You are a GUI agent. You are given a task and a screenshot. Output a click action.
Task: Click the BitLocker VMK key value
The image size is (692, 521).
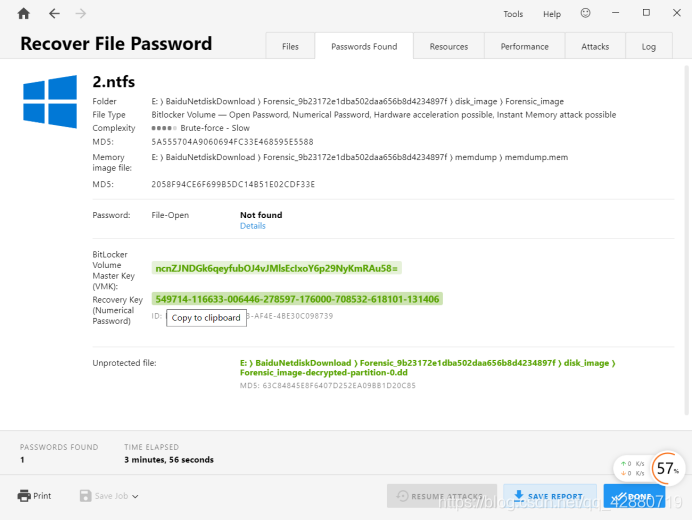(277, 268)
